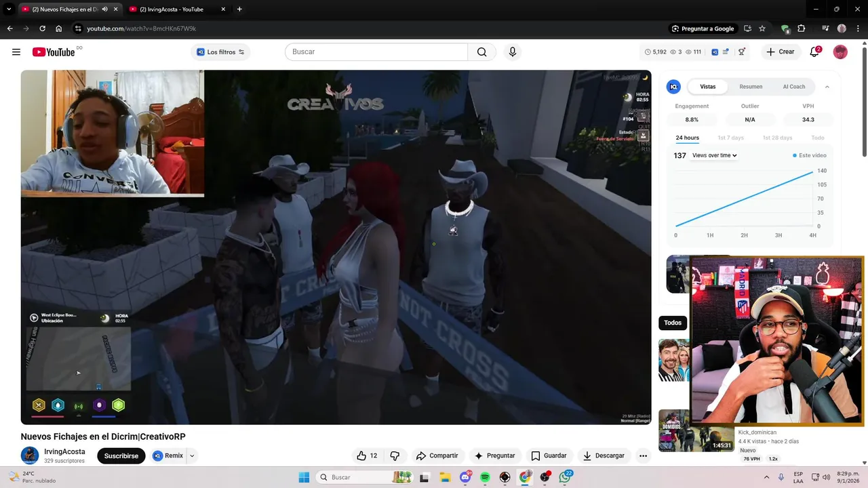The height and width of the screenshot is (488, 868).
Task: Open Chrome three-dot menu
Action: tap(858, 28)
